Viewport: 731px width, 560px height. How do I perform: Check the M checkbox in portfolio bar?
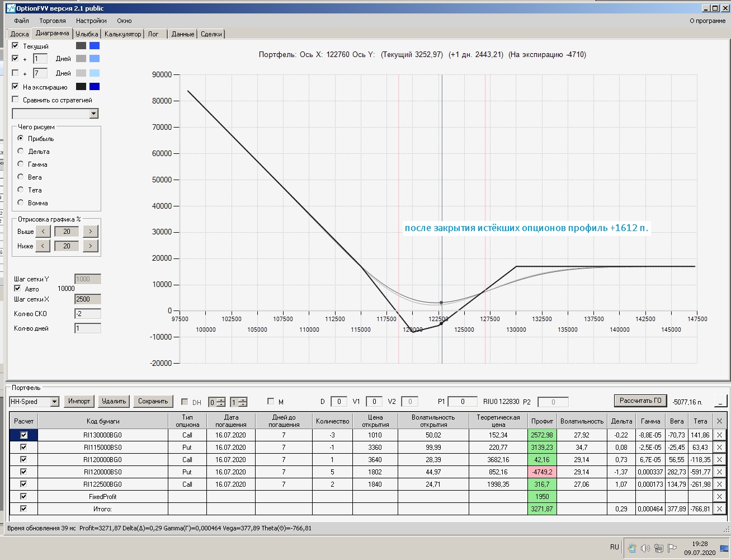pos(271,402)
